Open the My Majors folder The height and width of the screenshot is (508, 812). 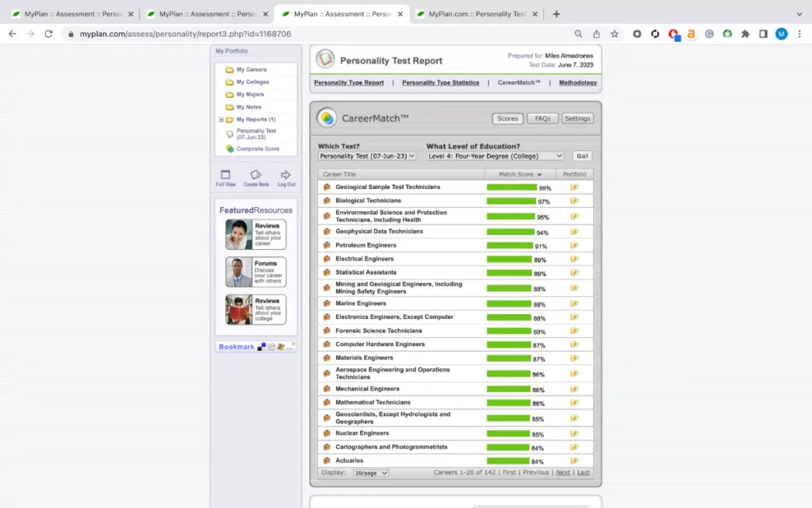click(x=250, y=94)
